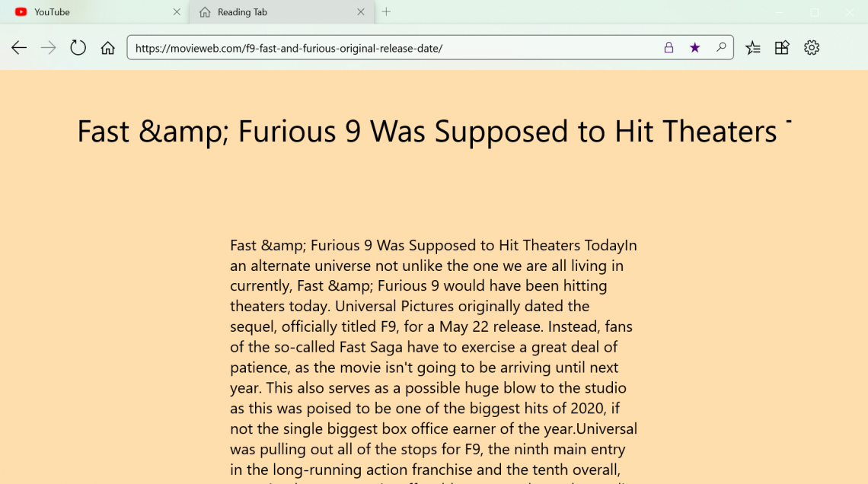Switch to the YouTube tab

84,12
